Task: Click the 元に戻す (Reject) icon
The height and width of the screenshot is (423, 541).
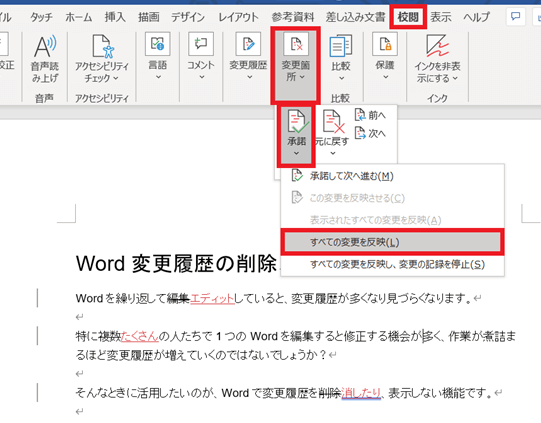Action: click(333, 121)
